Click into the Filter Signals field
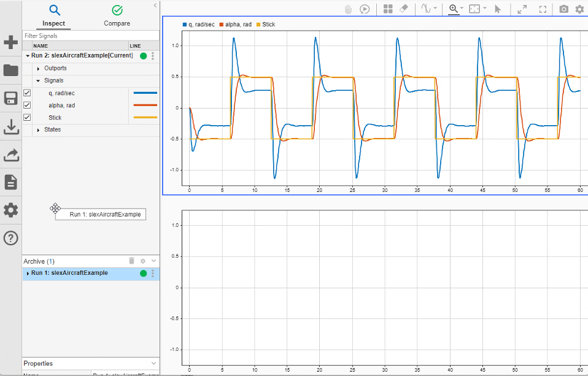This screenshot has width=588, height=376. point(91,36)
